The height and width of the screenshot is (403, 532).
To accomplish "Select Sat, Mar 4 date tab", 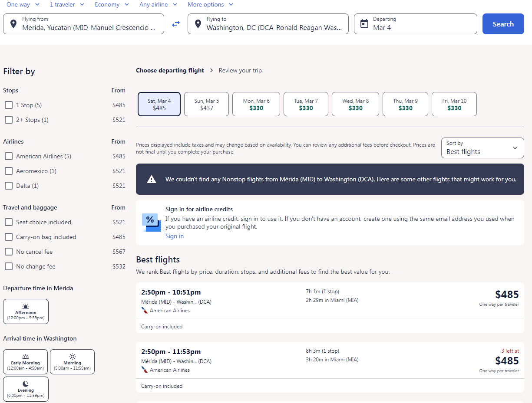I will pyautogui.click(x=159, y=104).
